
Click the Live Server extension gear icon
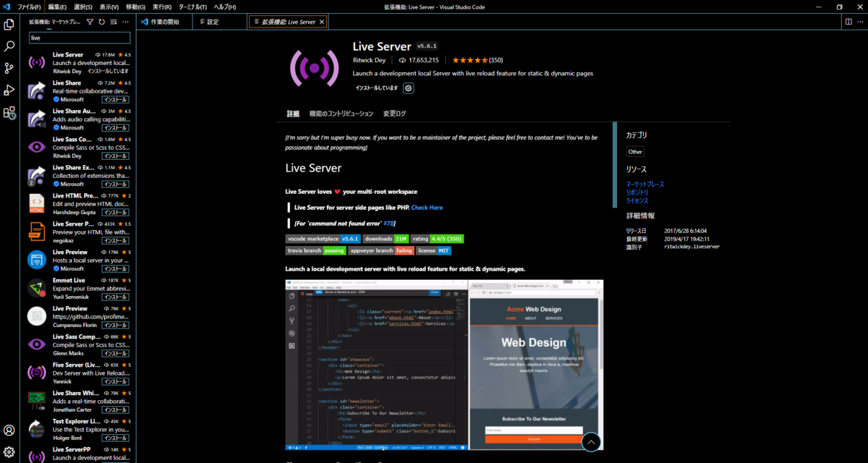[409, 88]
